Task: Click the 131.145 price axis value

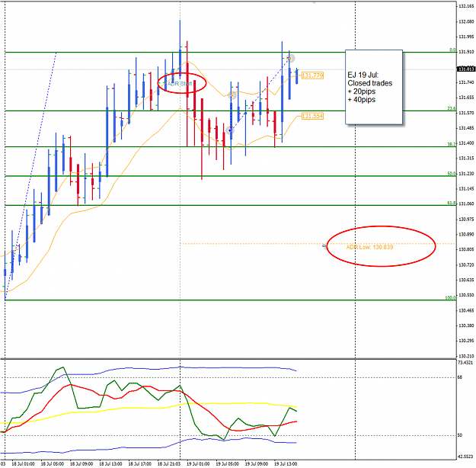Action: click(x=466, y=189)
